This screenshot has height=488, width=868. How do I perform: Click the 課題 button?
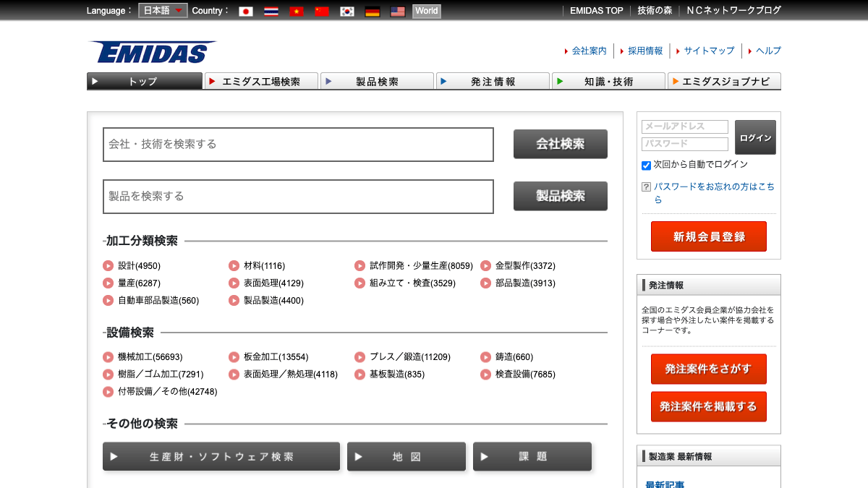coord(532,457)
